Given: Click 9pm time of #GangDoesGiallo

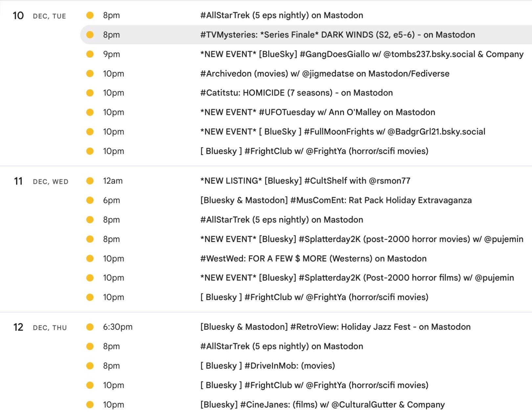Looking at the screenshot, I should point(112,55).
